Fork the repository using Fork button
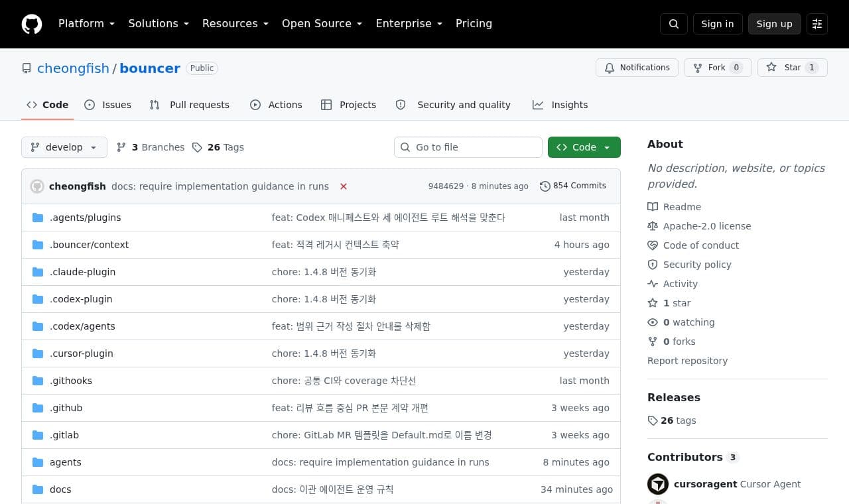The image size is (849, 504). pos(718,68)
